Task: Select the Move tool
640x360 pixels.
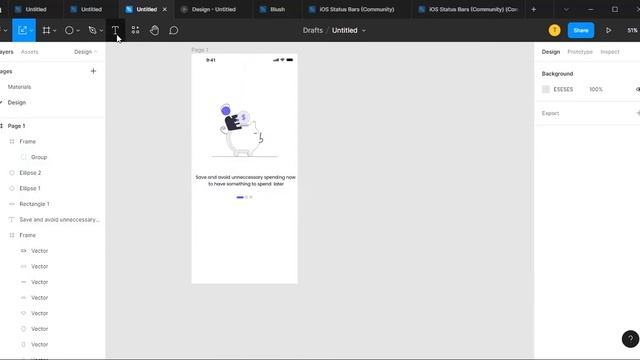Action: click(x=22, y=30)
